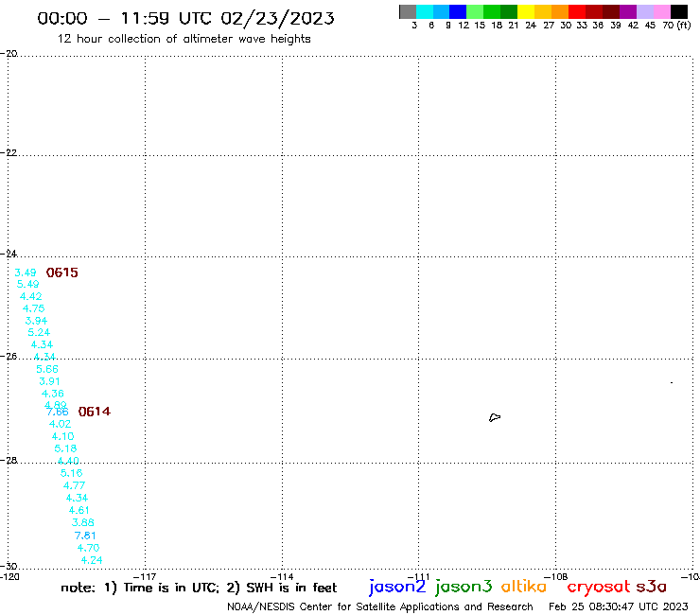Pick the wave height reading 4.42
The width and height of the screenshot is (700, 615).
31,296
